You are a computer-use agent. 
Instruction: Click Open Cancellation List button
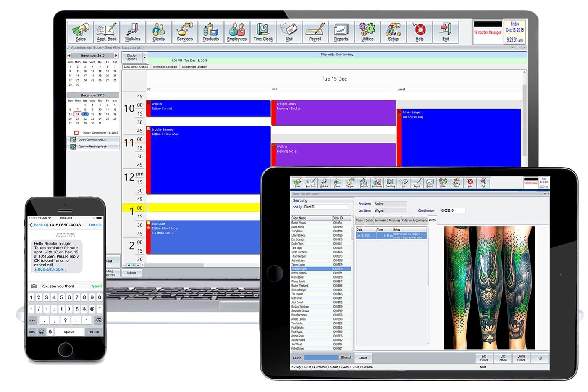tap(93, 140)
